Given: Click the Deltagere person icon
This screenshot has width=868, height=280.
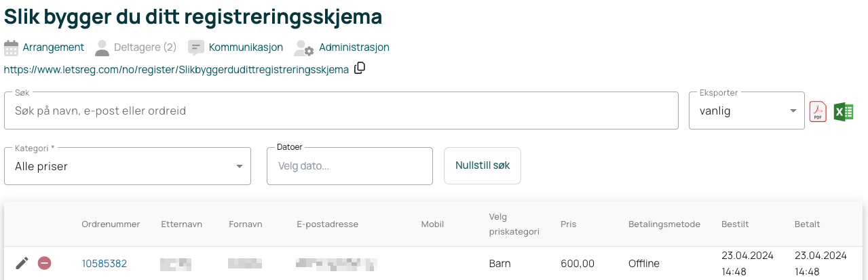Looking at the screenshot, I should pos(102,47).
